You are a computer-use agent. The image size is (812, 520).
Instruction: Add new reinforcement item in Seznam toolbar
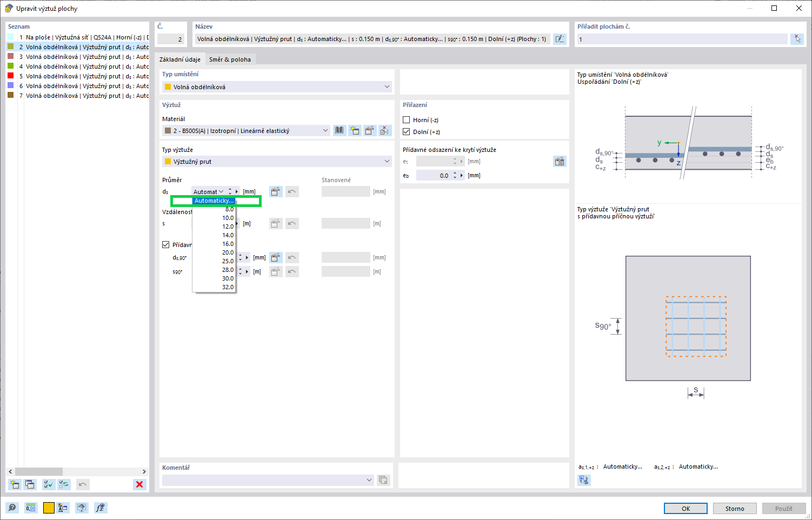click(x=15, y=484)
